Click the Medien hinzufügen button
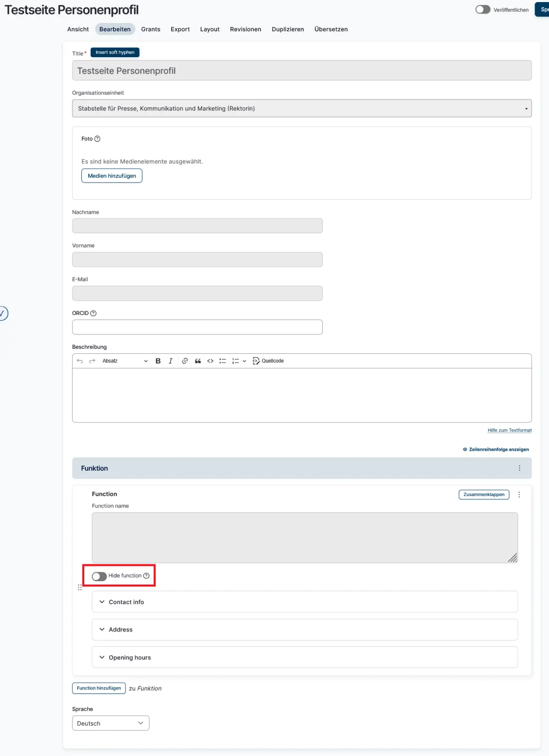Screen dimensions: 549x756 [112, 176]
